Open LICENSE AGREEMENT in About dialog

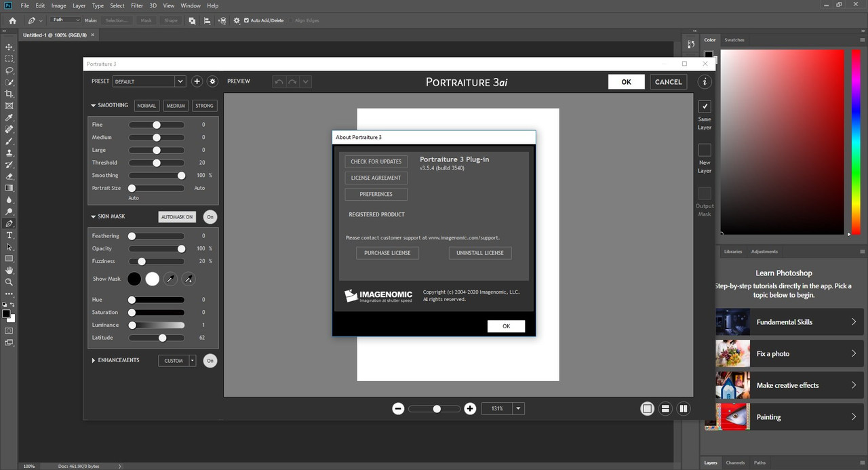376,178
